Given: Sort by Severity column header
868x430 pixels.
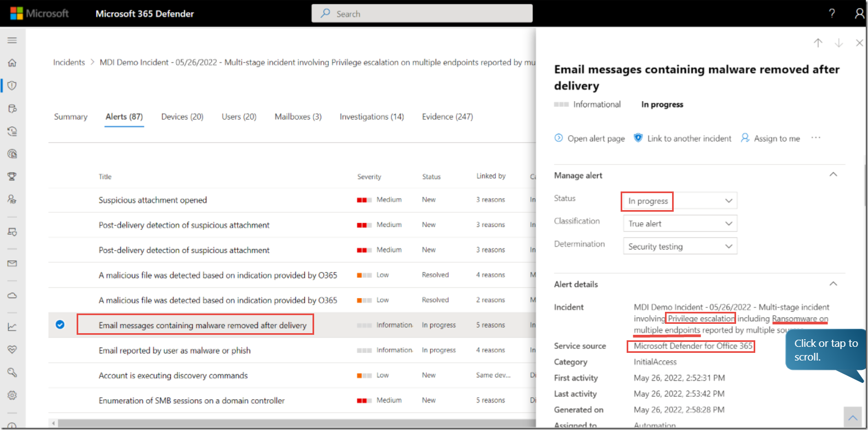Looking at the screenshot, I should (369, 177).
